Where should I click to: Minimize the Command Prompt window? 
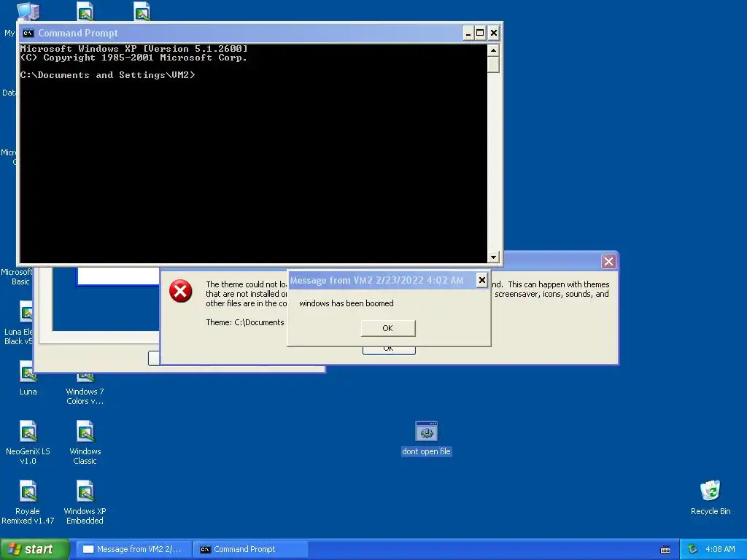(x=468, y=33)
